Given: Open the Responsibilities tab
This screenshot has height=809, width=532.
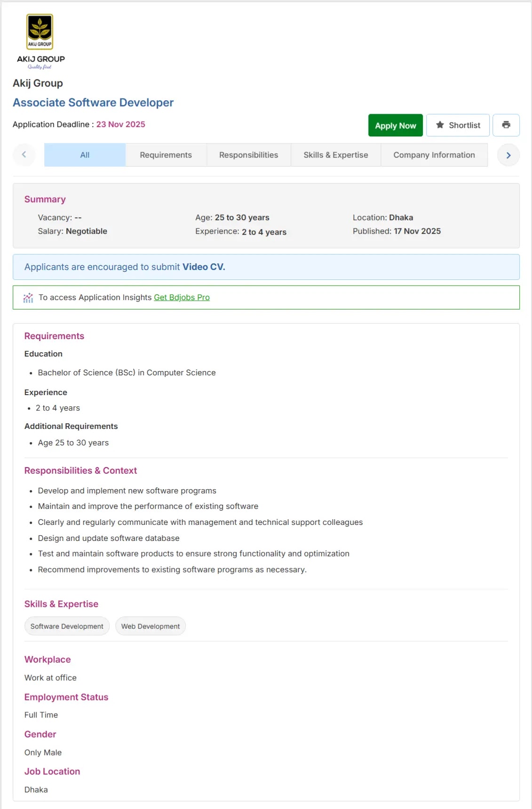Looking at the screenshot, I should [x=249, y=155].
